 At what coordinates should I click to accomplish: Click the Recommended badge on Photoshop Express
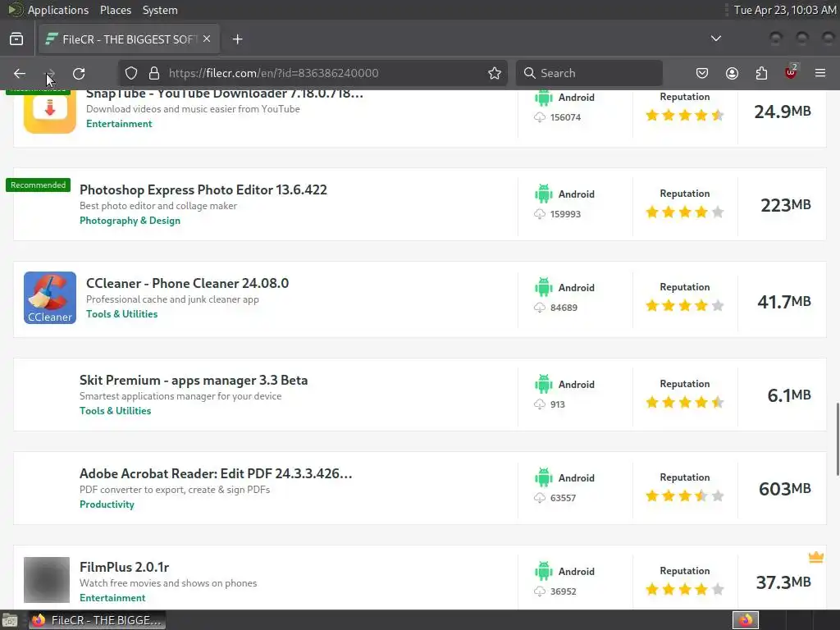[38, 185]
